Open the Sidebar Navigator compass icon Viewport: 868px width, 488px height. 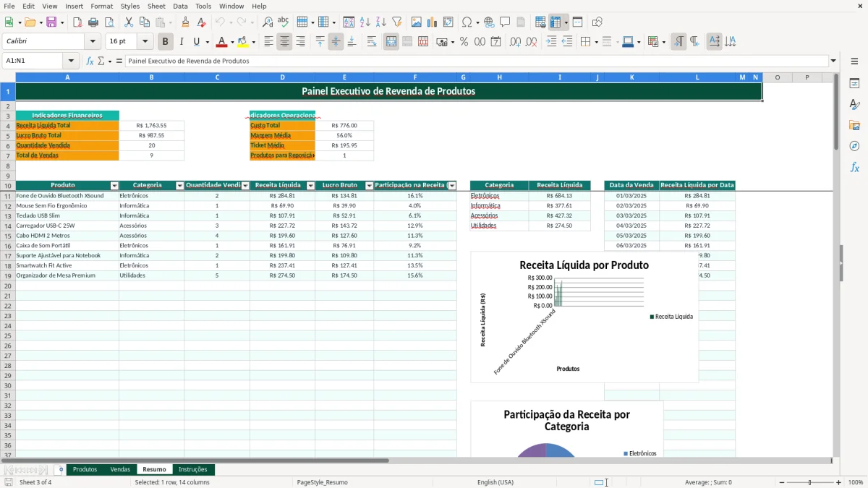tap(854, 146)
